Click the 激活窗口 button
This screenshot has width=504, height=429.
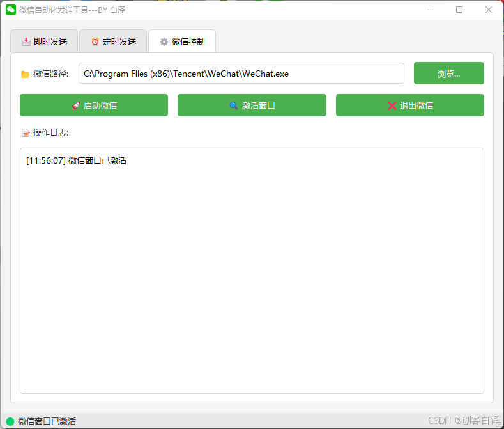(x=252, y=105)
